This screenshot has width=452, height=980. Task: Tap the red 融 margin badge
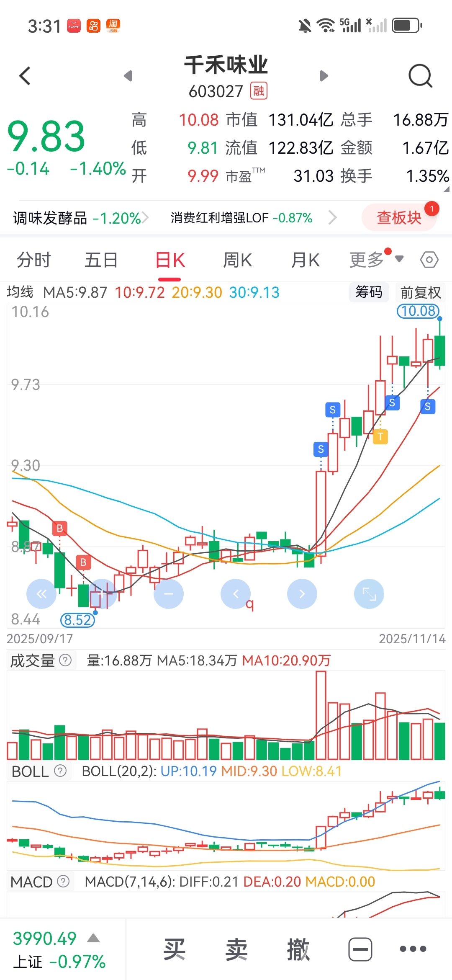259,91
